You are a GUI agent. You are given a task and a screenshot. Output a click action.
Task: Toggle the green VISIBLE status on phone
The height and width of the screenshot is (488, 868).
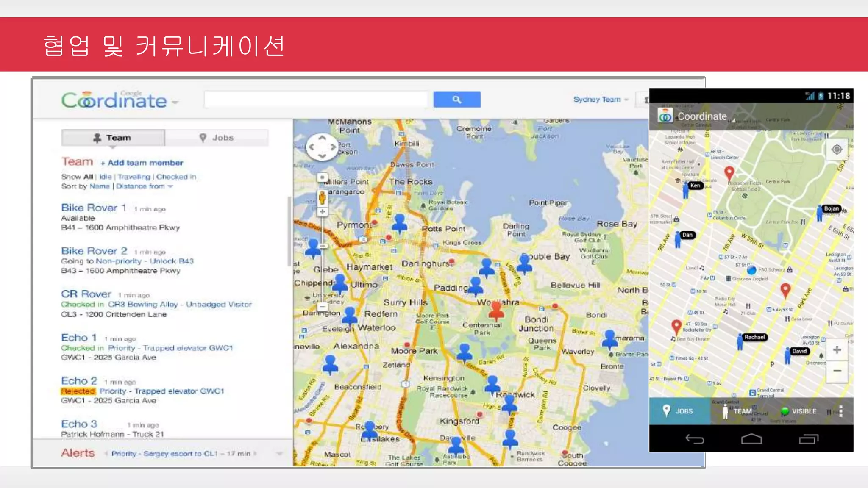point(798,411)
